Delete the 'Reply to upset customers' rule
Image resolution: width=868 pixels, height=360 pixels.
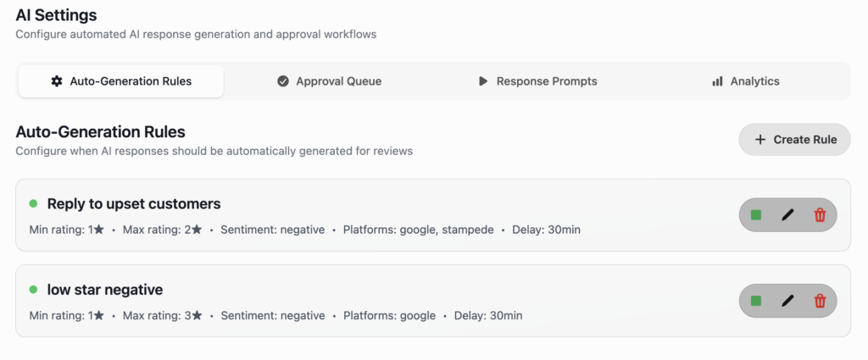(820, 215)
